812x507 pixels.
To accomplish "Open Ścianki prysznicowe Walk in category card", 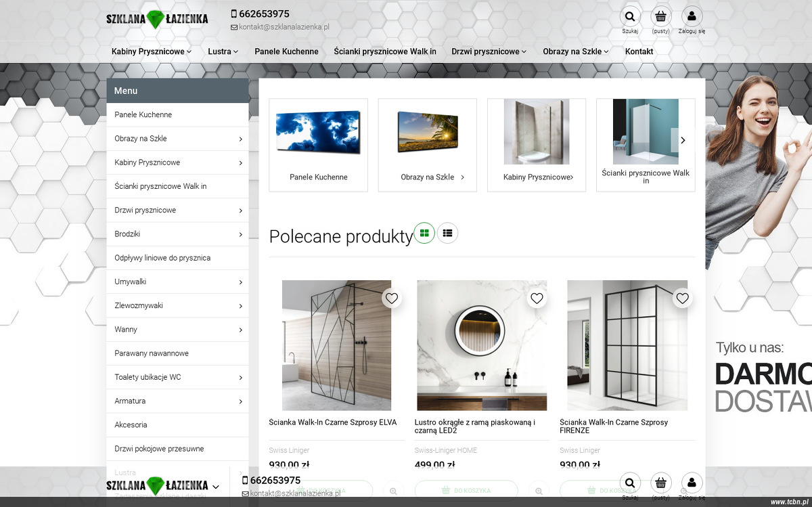I will click(x=646, y=145).
